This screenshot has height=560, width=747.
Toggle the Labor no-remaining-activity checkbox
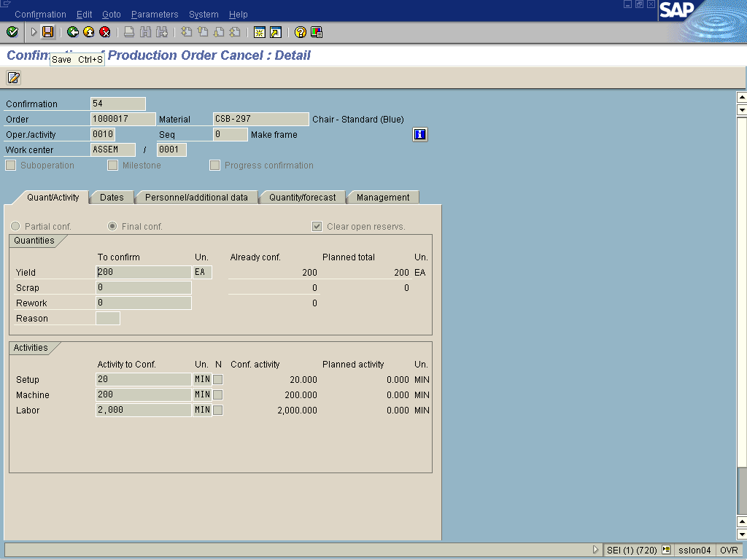[x=217, y=410]
